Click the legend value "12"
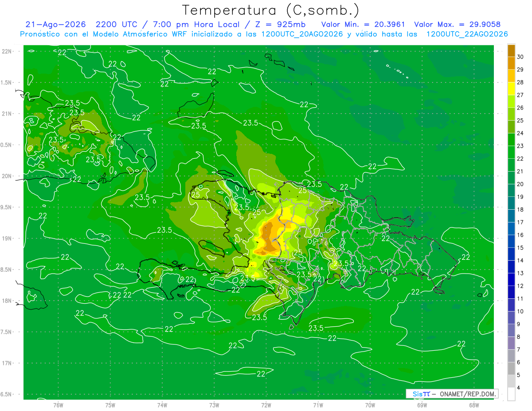 [520, 286]
